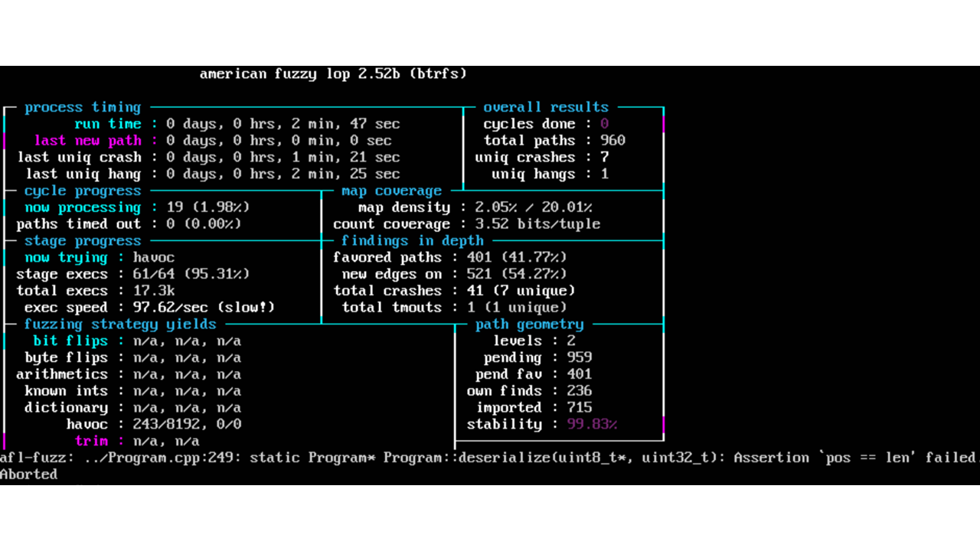Click the cycles done value '0'
This screenshot has height=551, width=980.
pyautogui.click(x=605, y=124)
